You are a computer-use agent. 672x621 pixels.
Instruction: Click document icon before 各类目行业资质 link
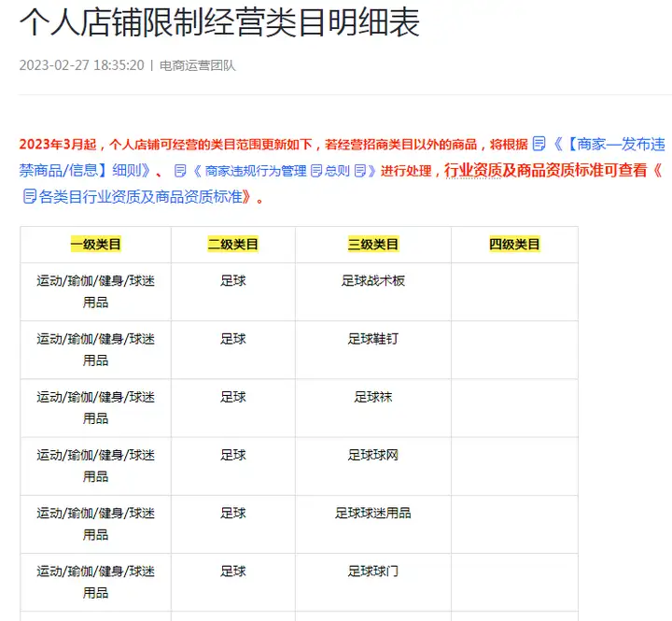29,196
